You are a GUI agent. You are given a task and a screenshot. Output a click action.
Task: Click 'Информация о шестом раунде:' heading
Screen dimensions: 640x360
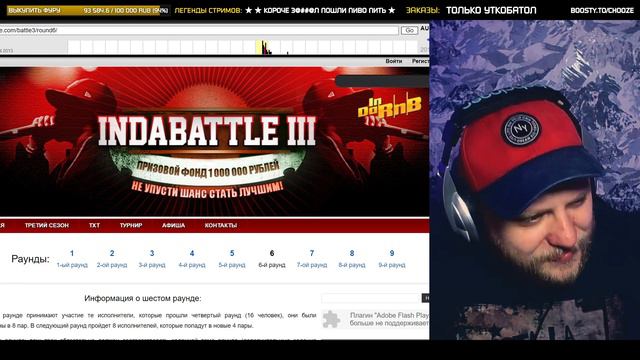(142, 298)
